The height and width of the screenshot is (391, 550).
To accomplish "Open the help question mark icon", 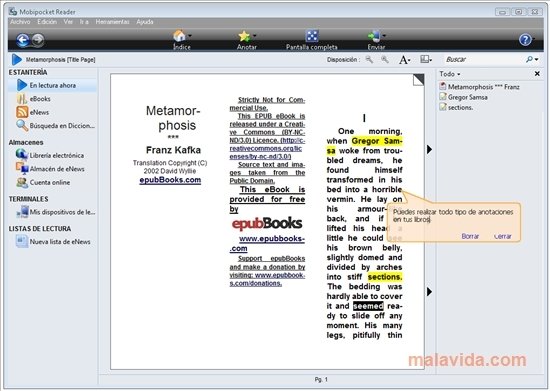I will point(525,40).
